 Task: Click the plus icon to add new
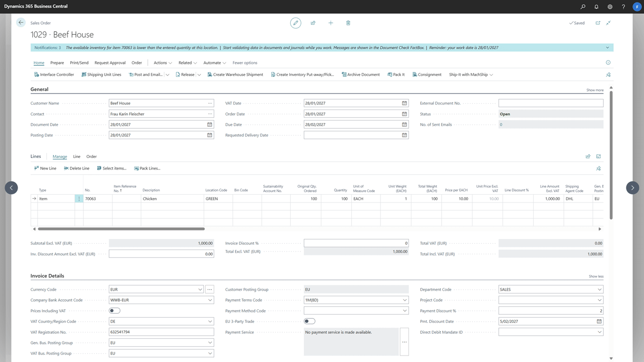pyautogui.click(x=331, y=23)
